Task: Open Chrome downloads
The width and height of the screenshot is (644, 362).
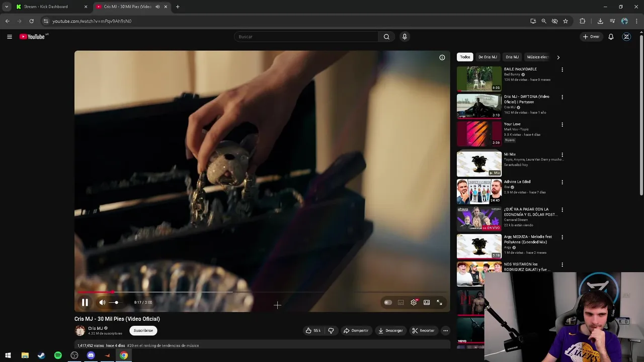Action: tap(600, 21)
